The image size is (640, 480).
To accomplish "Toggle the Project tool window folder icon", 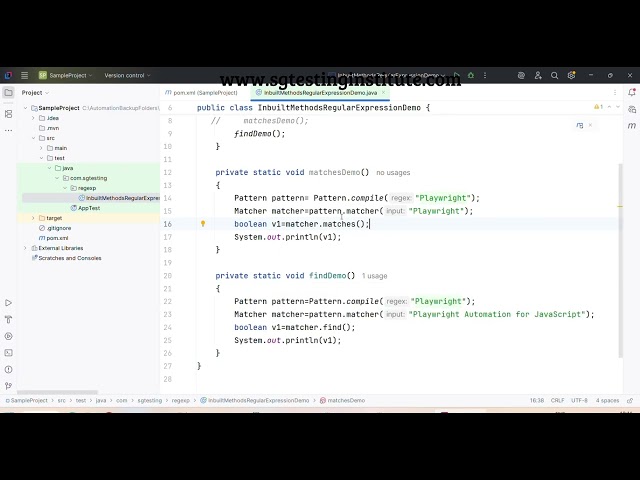I will pos(8,93).
